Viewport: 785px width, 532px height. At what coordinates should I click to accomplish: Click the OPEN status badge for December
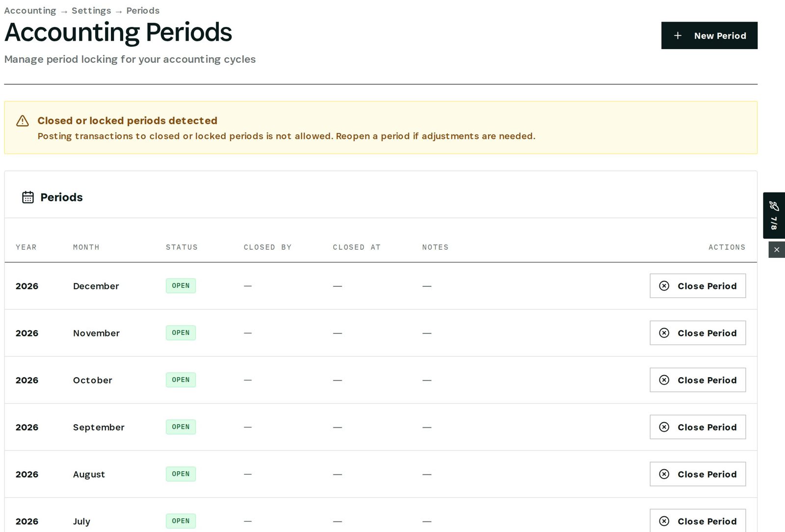[x=181, y=286]
